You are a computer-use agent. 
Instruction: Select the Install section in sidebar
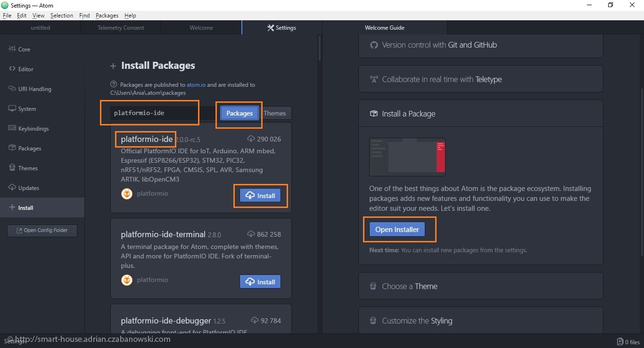point(42,207)
